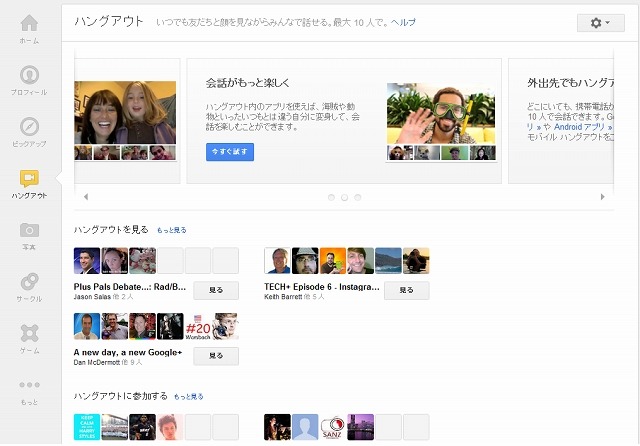The width and height of the screenshot is (640, 446).
Task: Click もっと見る next to ハングアウトに参加する
Action: tap(189, 396)
